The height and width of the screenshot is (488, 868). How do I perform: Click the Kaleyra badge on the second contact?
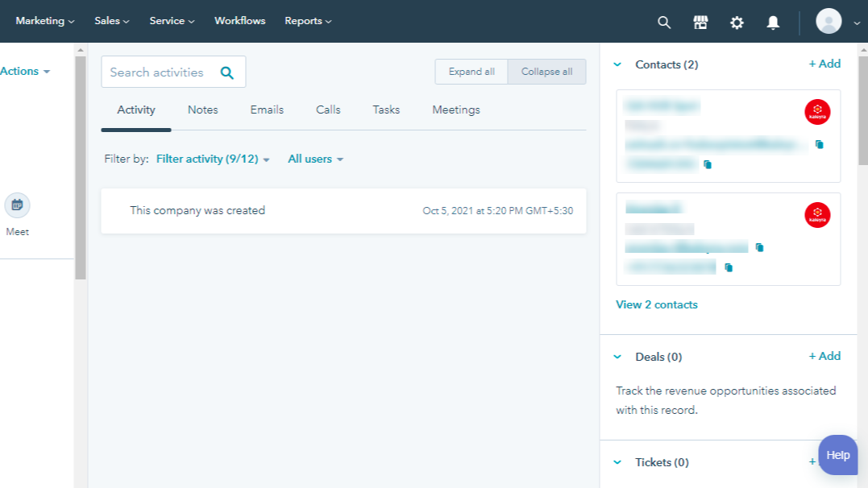click(816, 214)
